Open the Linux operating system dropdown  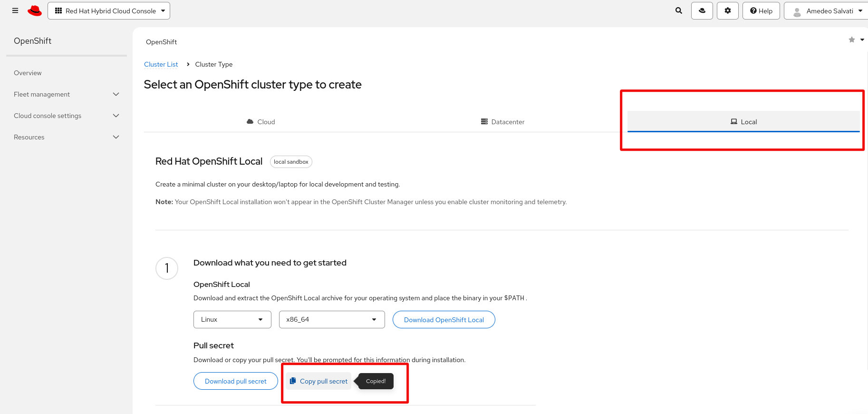click(232, 319)
